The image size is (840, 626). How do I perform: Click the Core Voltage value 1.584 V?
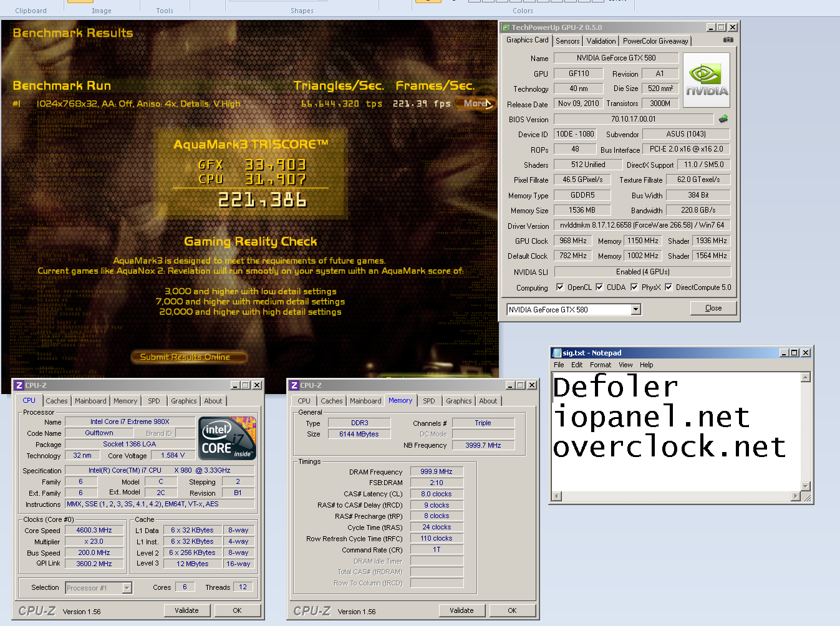(x=172, y=456)
